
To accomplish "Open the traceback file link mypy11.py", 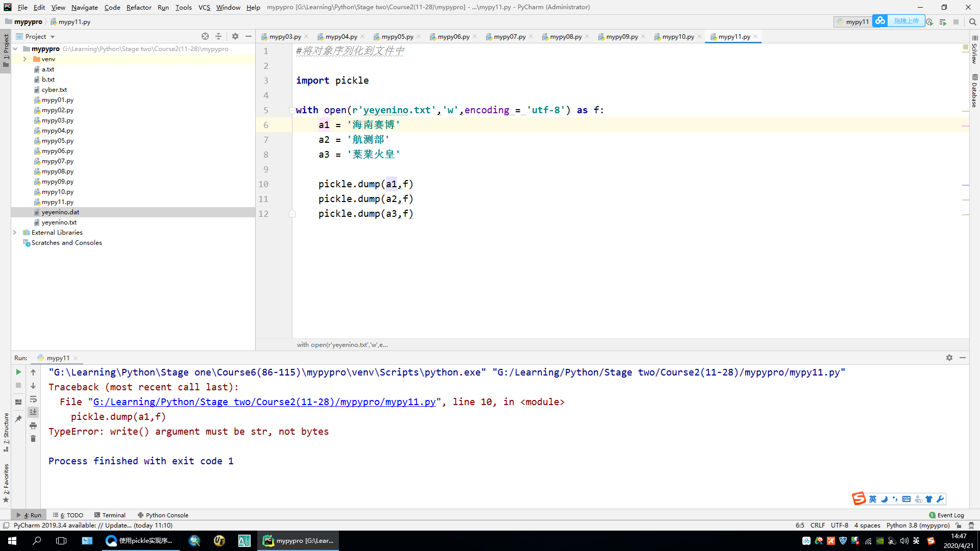I will coord(264,402).
